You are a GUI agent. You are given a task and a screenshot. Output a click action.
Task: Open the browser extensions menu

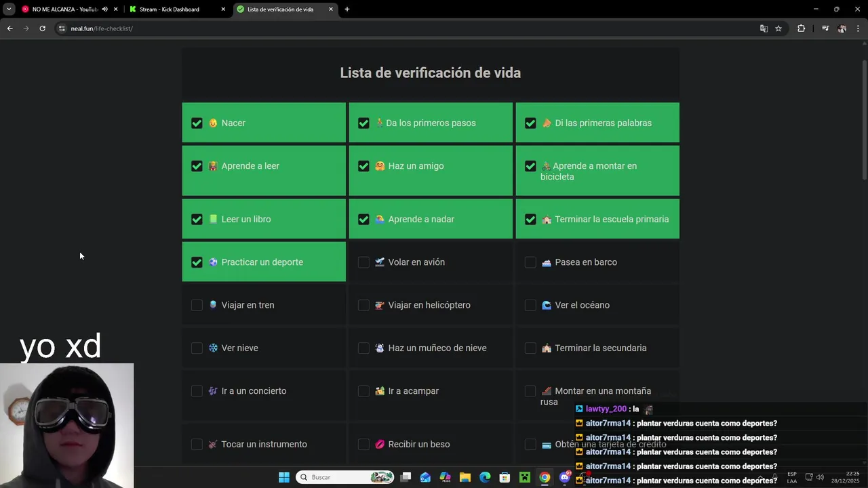802,28
